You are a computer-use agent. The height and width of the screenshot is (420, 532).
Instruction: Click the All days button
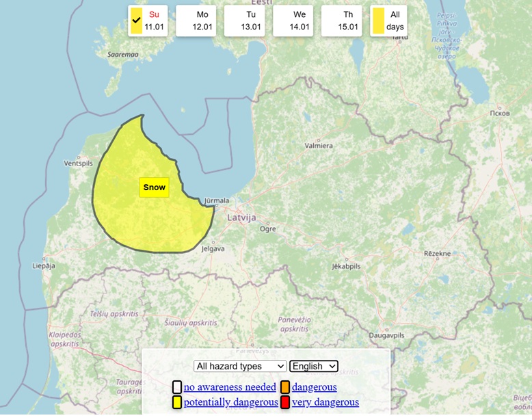pos(388,21)
